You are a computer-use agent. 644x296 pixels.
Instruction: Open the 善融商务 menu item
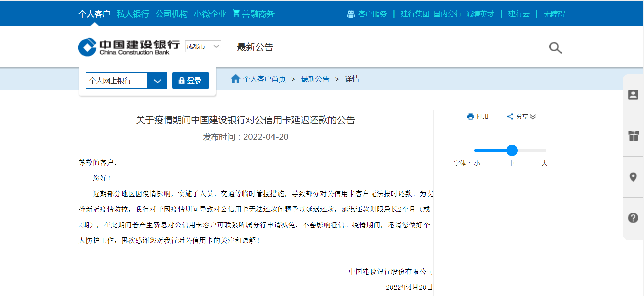coord(258,14)
